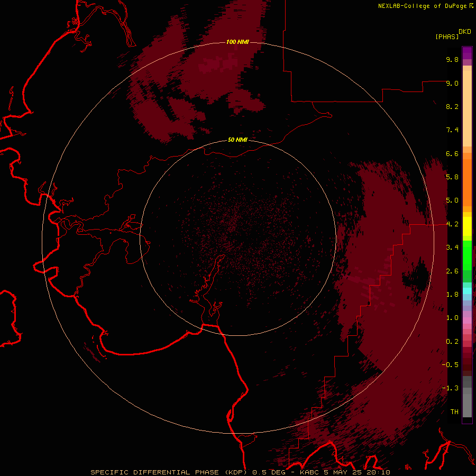Screen dimensions: 476x476
Task: Click the DKD label above the color scale
Action: click(465, 32)
